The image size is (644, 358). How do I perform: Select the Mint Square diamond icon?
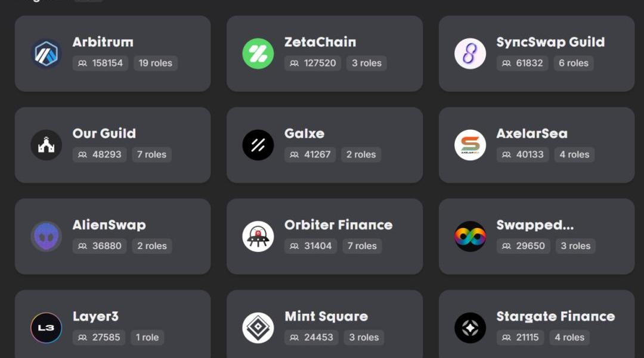click(x=258, y=328)
